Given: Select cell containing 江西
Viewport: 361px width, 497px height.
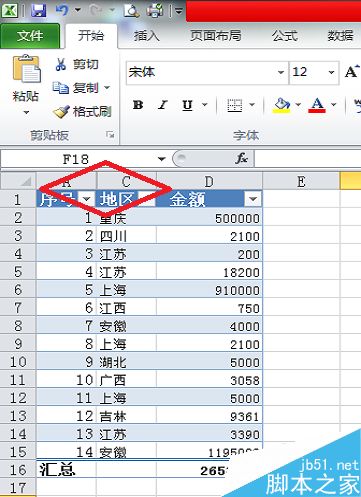Looking at the screenshot, I should pos(126,308).
